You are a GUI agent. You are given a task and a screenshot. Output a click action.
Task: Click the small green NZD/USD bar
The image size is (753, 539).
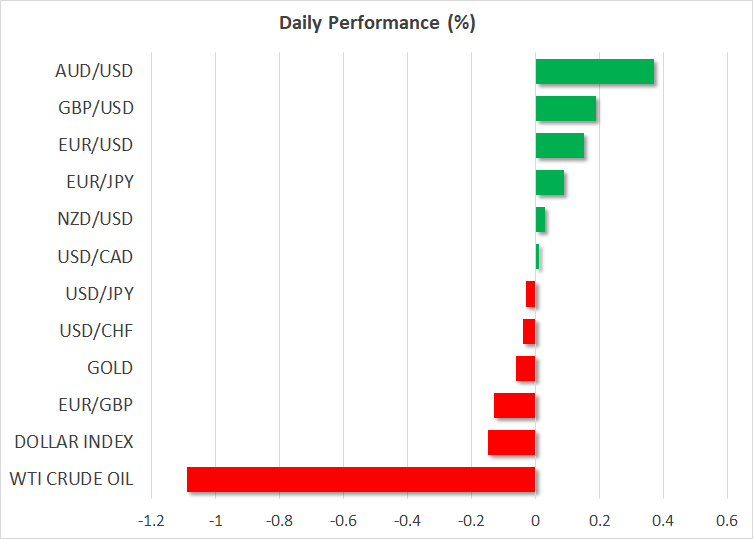(x=540, y=219)
